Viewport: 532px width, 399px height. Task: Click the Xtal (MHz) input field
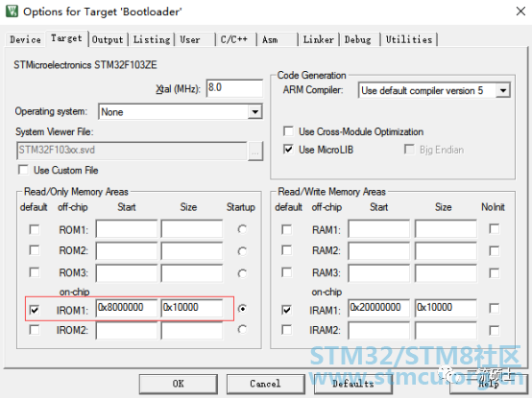[234, 88]
